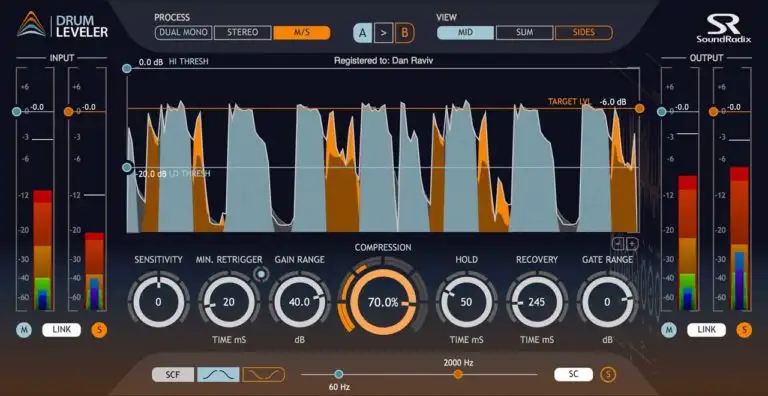Click the output sides level meter
This screenshot has width=768, height=396.
pyautogui.click(x=739, y=238)
